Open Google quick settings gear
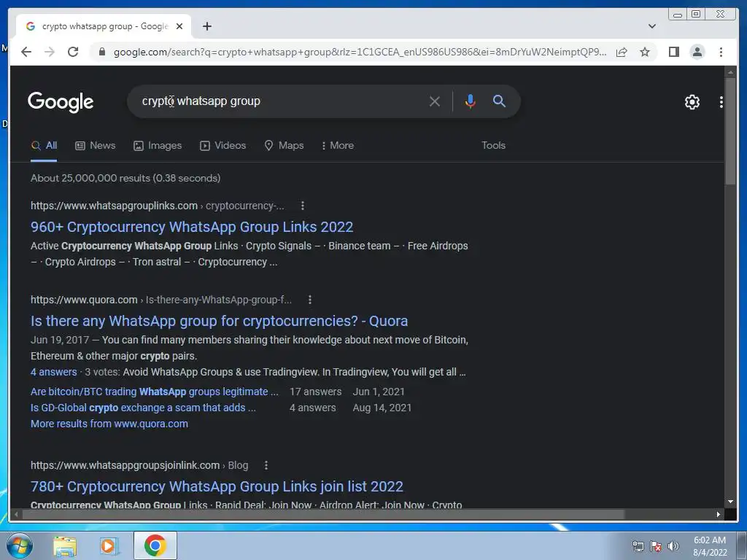The image size is (747, 560). (692, 101)
